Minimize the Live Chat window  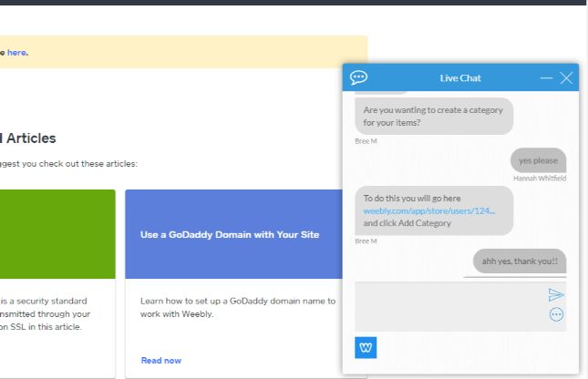(546, 78)
